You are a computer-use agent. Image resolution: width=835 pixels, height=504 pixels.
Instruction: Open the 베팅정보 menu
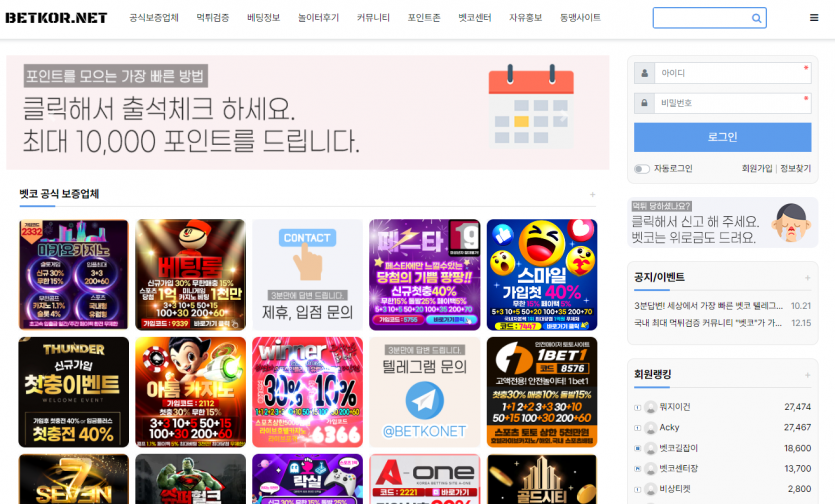click(x=264, y=18)
